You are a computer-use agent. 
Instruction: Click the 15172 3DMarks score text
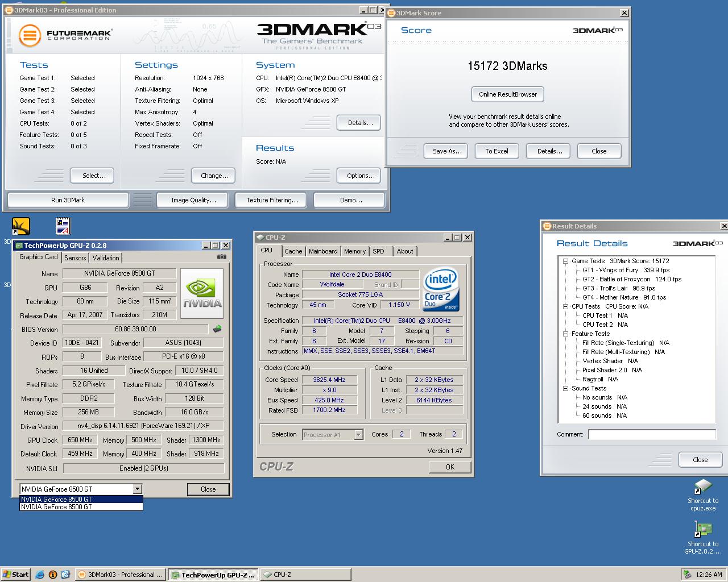507,66
